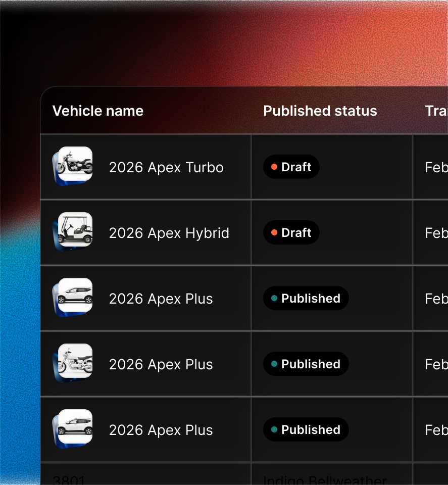The image size is (448, 485).
Task: Click the Apex Turbo motorcycle thumbnail
Action: pyautogui.click(x=75, y=164)
